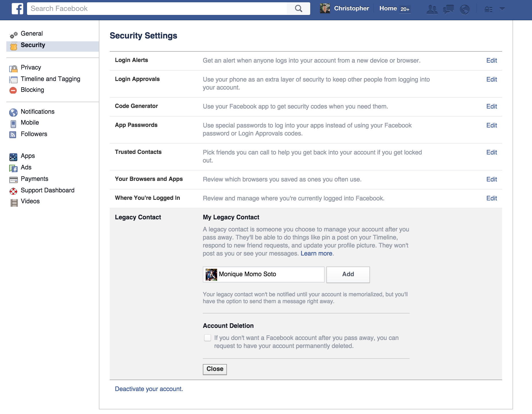Screen dimensions: 532x414
Task: Click Monique Momo Soto's profile thumbnail
Action: [x=211, y=275]
